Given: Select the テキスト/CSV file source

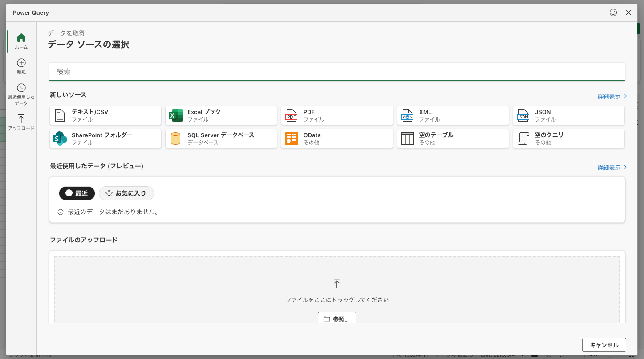Looking at the screenshot, I should click(x=105, y=115).
